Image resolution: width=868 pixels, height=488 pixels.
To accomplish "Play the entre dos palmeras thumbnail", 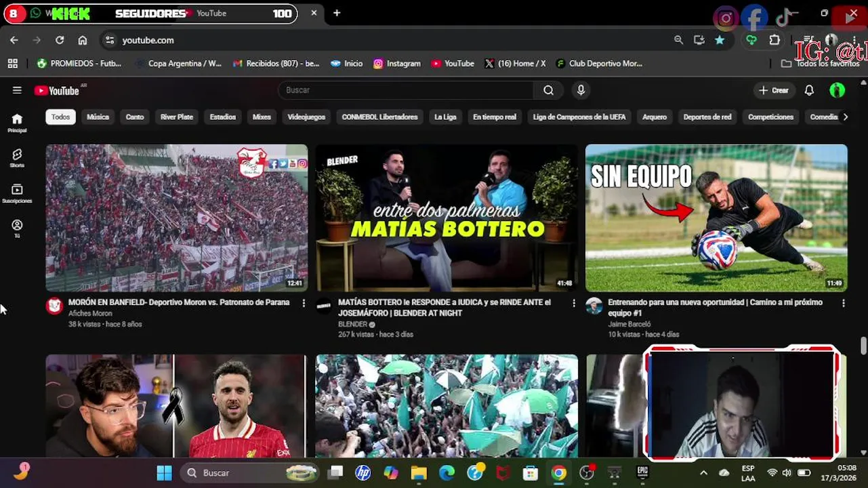I will 447,218.
